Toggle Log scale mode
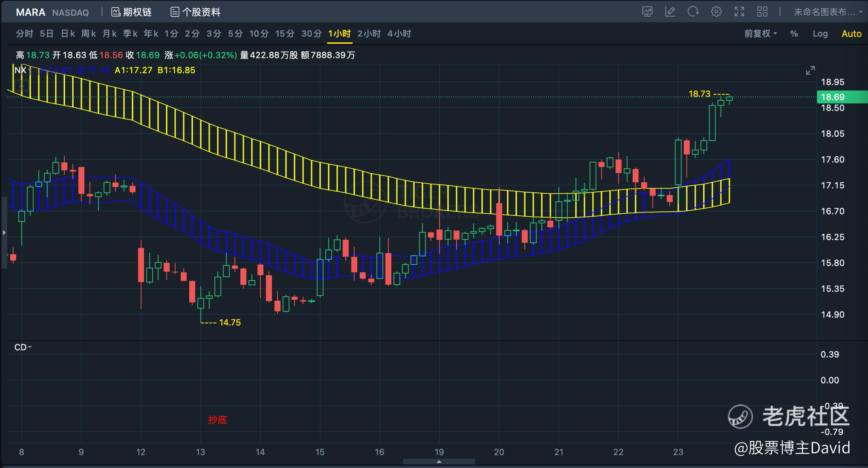Viewport: 868px width, 468px height. 820,34
